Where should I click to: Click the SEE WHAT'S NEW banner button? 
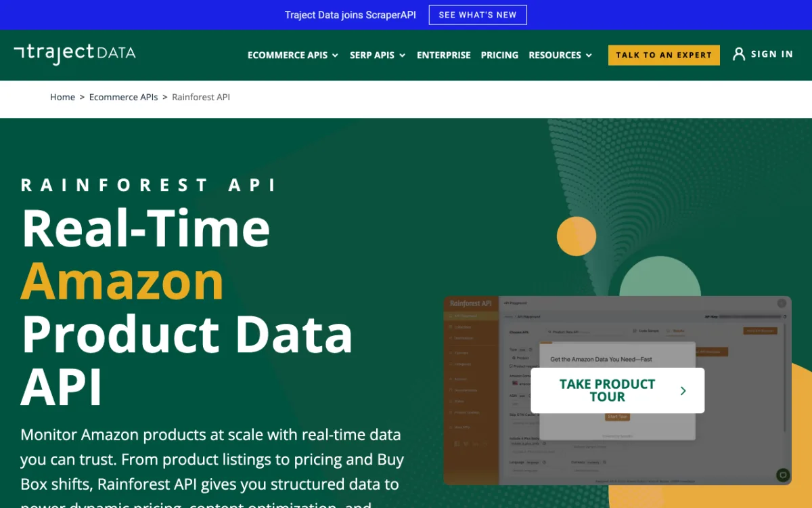(478, 15)
